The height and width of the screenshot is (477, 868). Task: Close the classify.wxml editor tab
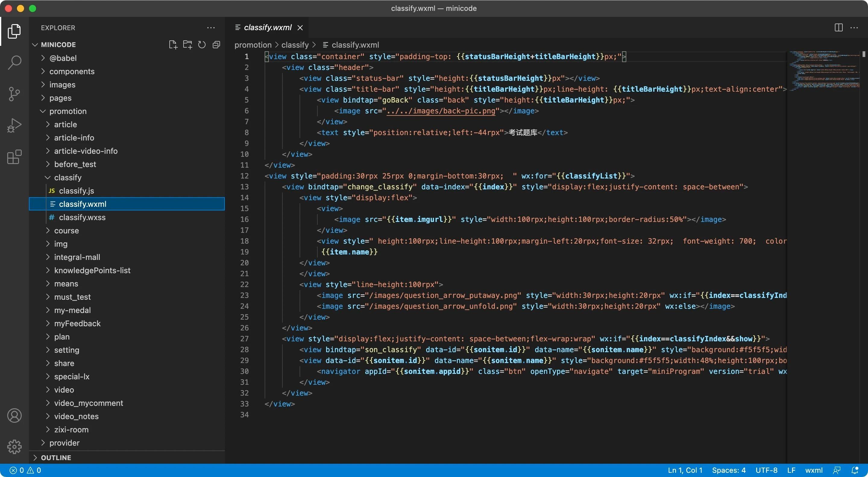point(300,28)
